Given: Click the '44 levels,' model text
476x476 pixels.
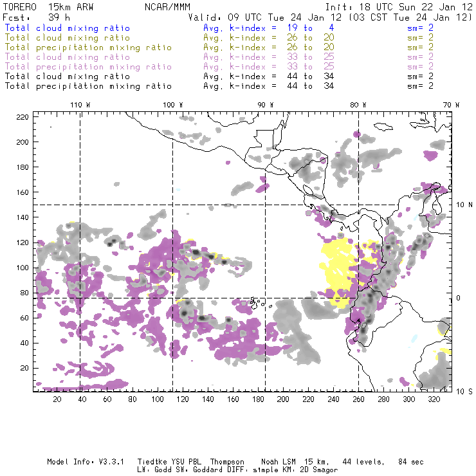Looking at the screenshot, I should (363, 462).
